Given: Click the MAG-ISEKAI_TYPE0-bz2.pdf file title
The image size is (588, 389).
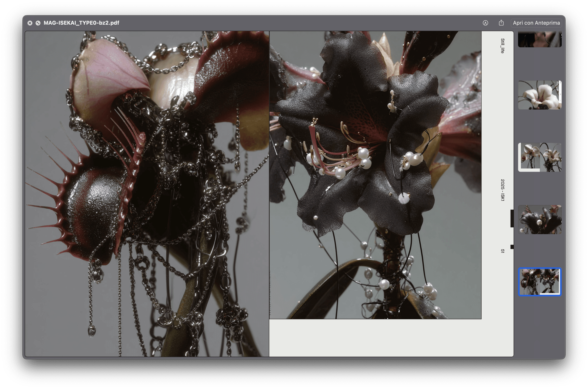Looking at the screenshot, I should pos(81,23).
